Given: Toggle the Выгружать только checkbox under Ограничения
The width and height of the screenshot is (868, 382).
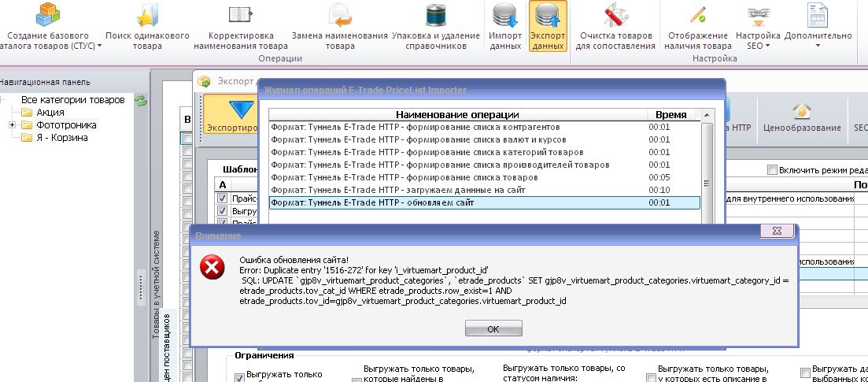Looking at the screenshot, I should click(239, 377).
